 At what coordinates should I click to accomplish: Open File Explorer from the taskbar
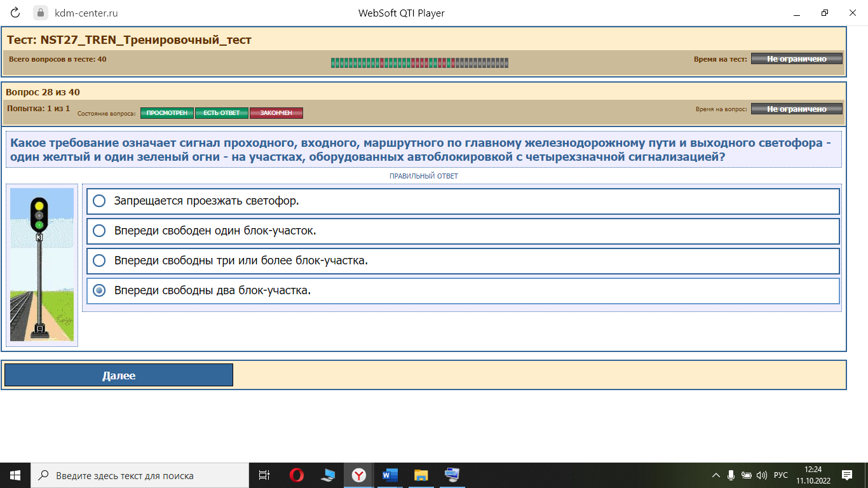coord(421,475)
